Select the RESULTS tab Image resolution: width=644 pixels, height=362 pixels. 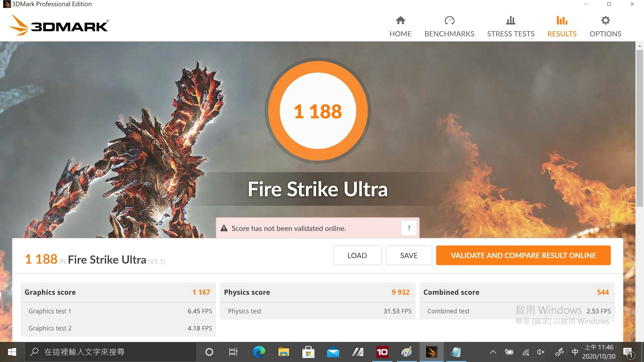coord(562,27)
